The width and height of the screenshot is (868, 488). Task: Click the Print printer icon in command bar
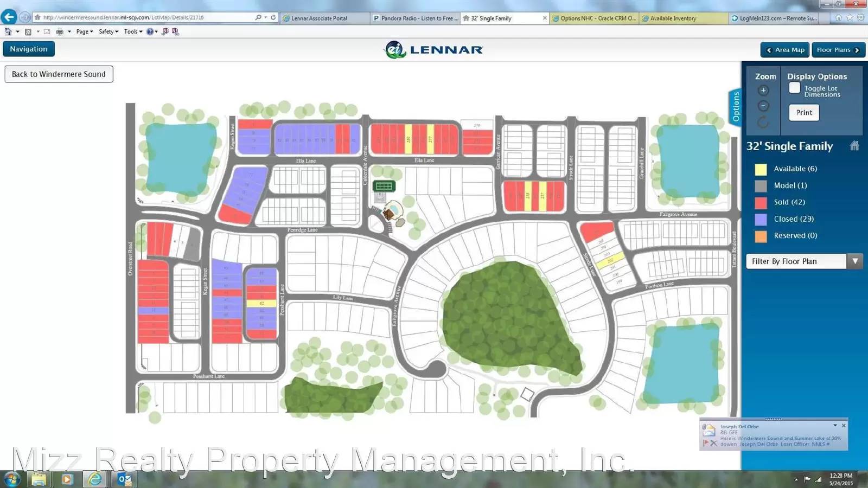tap(60, 31)
